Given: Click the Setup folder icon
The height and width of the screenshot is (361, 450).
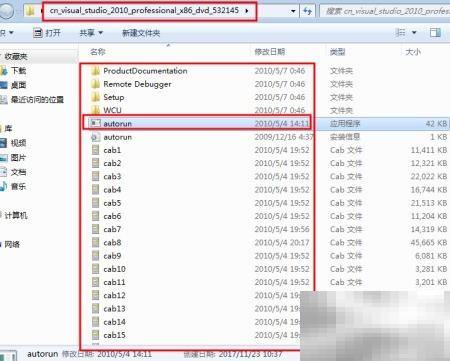Looking at the screenshot, I should [x=95, y=97].
